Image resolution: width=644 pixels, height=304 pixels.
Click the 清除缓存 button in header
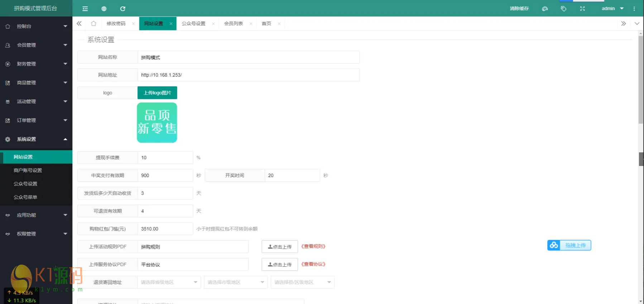pos(519,9)
